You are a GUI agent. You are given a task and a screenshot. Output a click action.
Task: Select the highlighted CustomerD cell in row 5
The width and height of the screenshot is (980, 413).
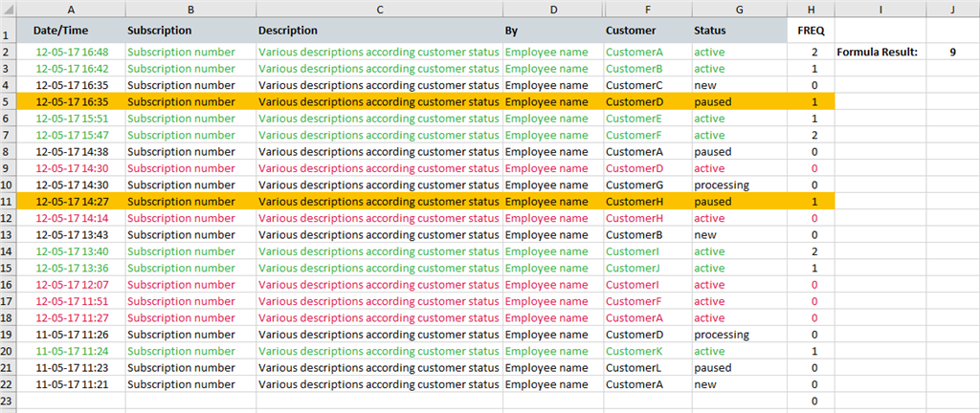(648, 101)
